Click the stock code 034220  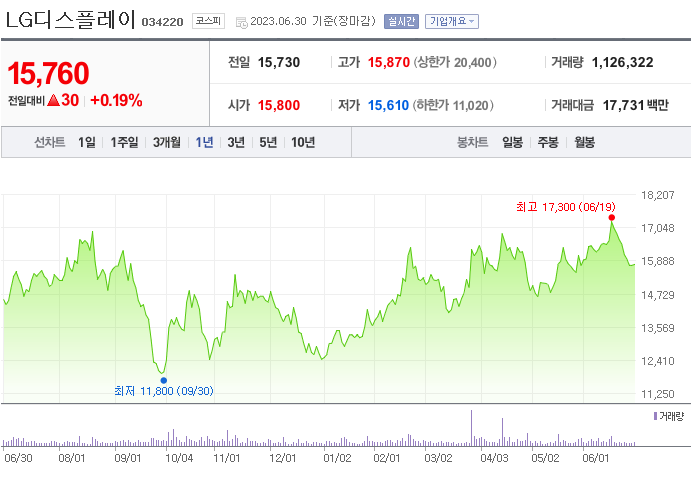(x=162, y=22)
